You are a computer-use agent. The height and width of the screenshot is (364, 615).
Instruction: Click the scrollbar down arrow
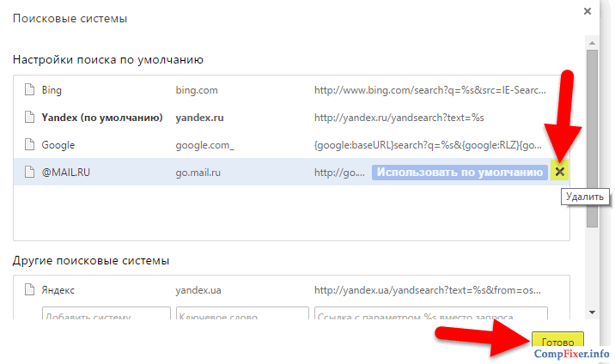click(x=593, y=312)
